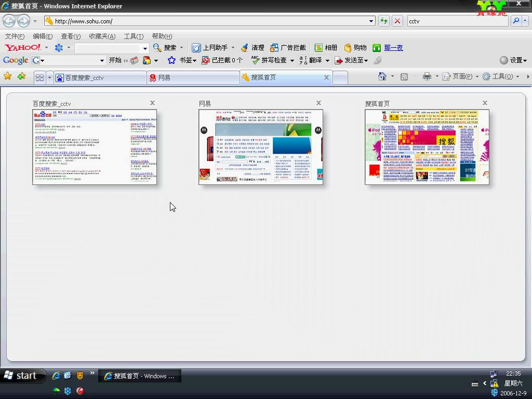Click the browser Forward arrow button
Image resolution: width=532 pixels, height=399 pixels.
[23, 21]
